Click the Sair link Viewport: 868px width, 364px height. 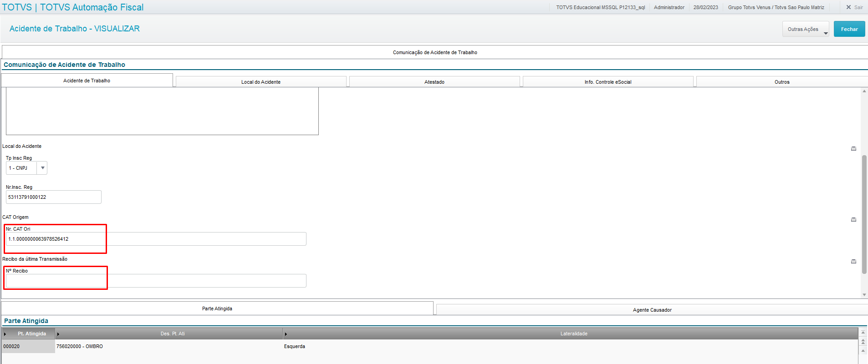pyautogui.click(x=858, y=7)
